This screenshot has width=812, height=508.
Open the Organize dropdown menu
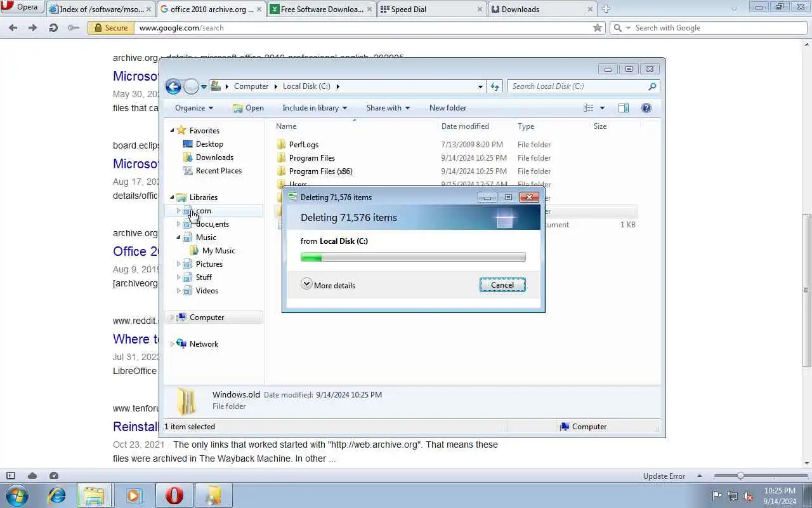194,108
